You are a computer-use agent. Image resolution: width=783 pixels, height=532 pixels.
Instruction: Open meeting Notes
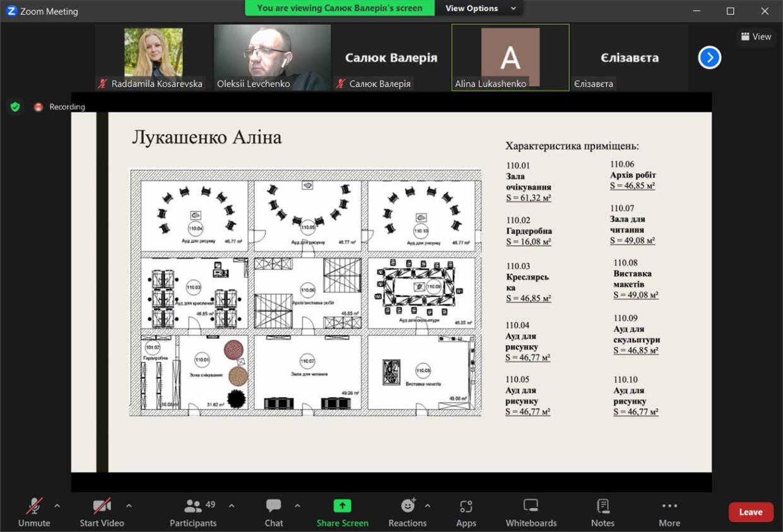[603, 512]
